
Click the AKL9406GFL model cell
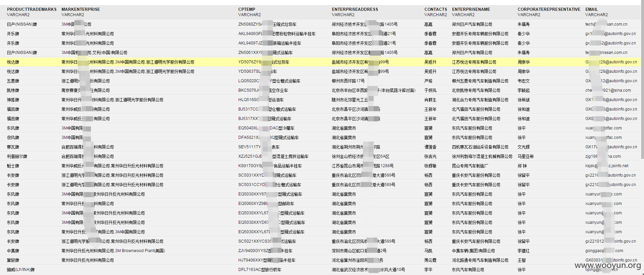277,34
